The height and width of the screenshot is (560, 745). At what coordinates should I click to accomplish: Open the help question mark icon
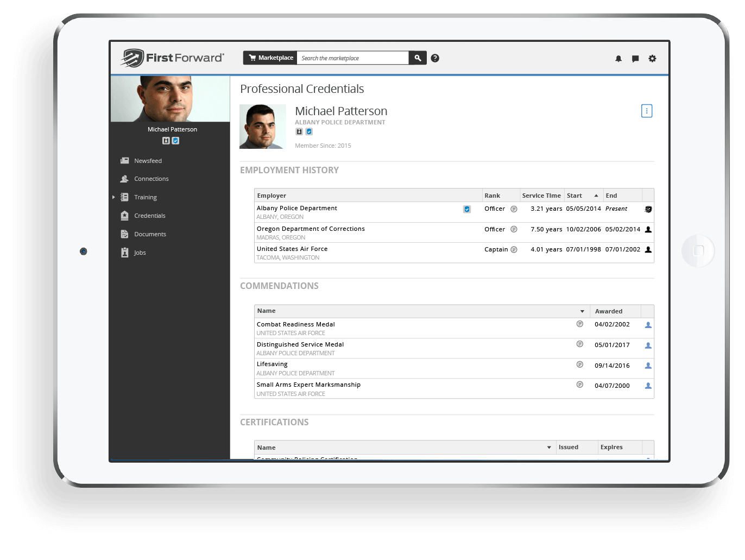(435, 58)
